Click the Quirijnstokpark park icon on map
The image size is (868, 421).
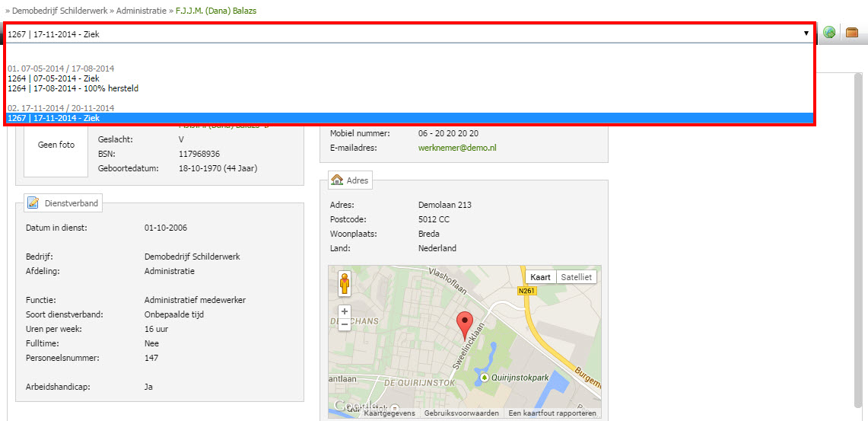tap(485, 378)
